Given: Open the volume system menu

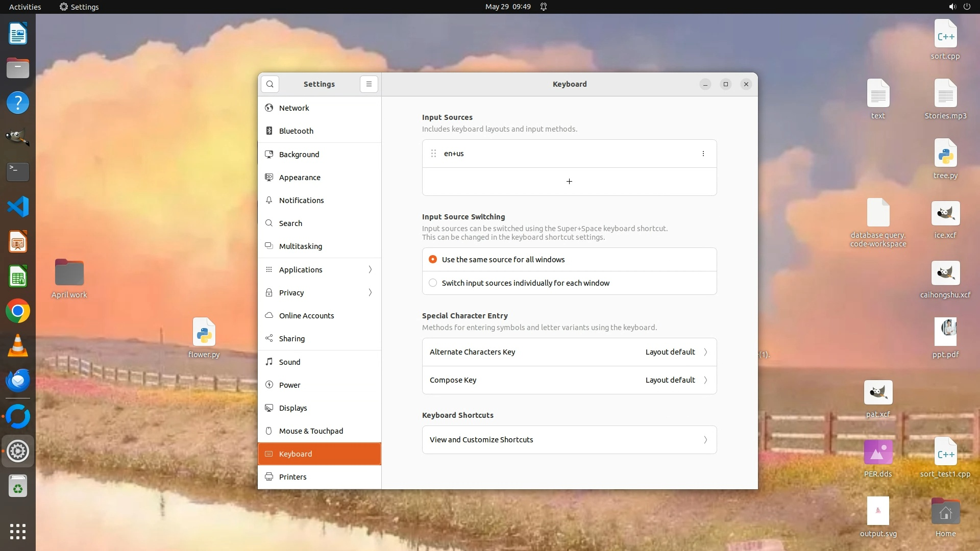Looking at the screenshot, I should point(952,7).
